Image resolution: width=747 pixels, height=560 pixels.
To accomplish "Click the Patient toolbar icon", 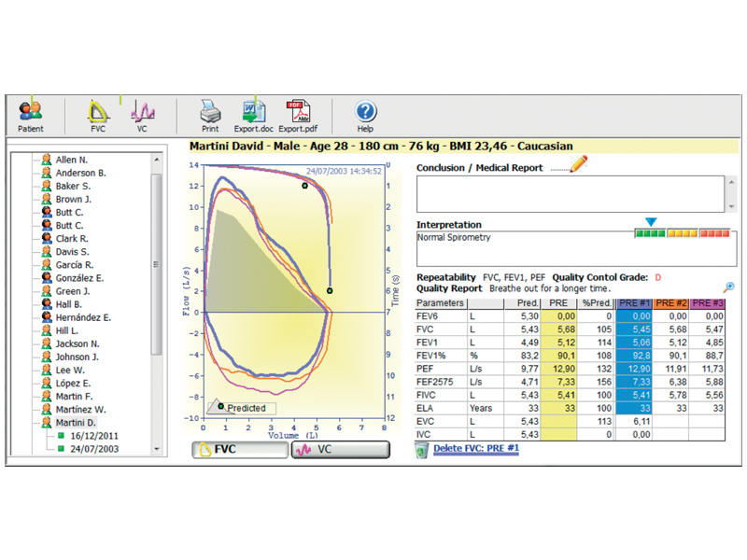I will (31, 116).
